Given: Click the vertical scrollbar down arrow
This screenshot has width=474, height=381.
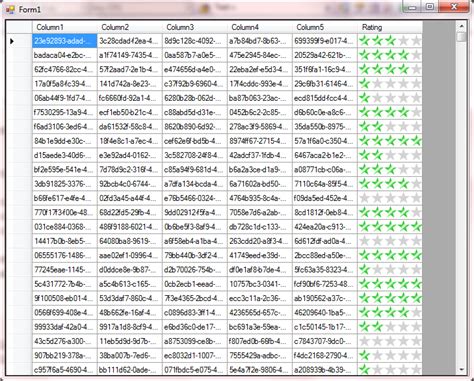Looking at the screenshot, I should point(462,369).
